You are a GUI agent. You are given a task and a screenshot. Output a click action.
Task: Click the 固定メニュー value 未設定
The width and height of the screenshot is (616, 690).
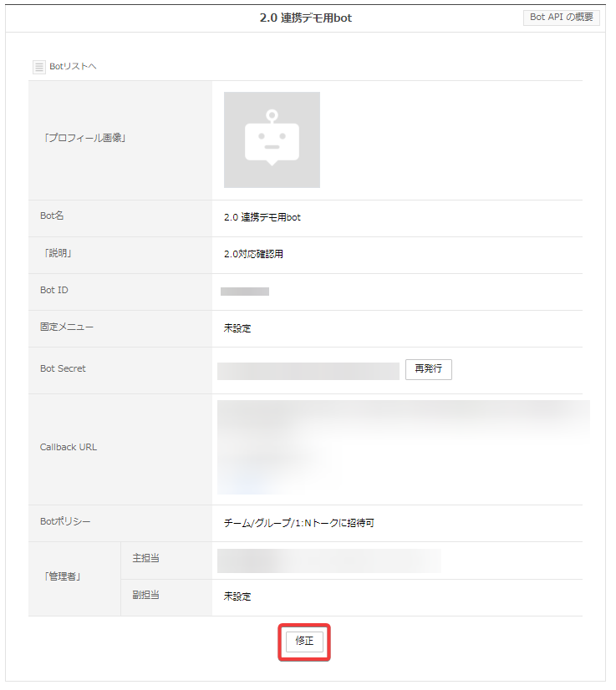point(237,328)
